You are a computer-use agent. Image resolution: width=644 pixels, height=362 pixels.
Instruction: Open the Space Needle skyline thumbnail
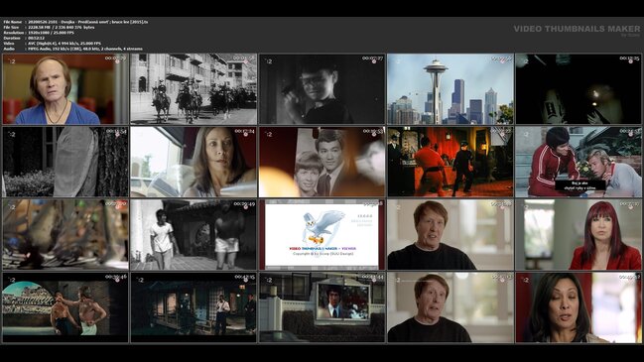[451, 89]
